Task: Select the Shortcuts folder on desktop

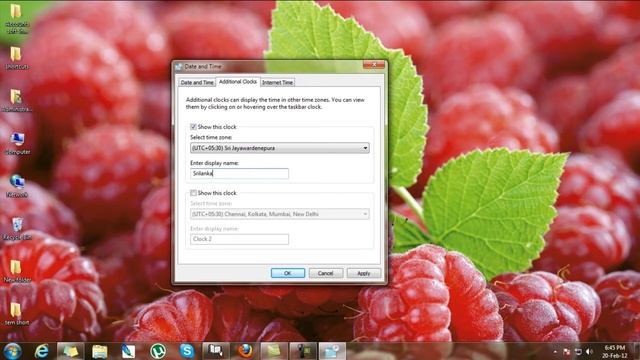Action: [x=17, y=58]
